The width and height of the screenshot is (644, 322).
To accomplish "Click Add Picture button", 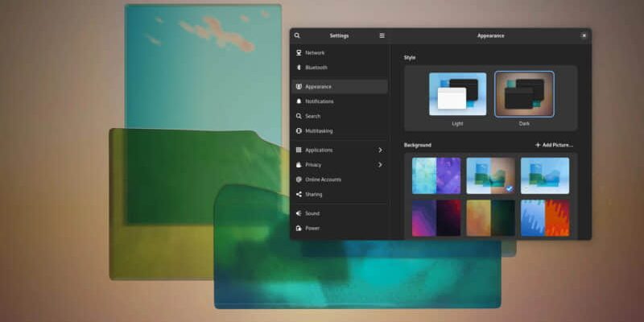I will (x=554, y=145).
